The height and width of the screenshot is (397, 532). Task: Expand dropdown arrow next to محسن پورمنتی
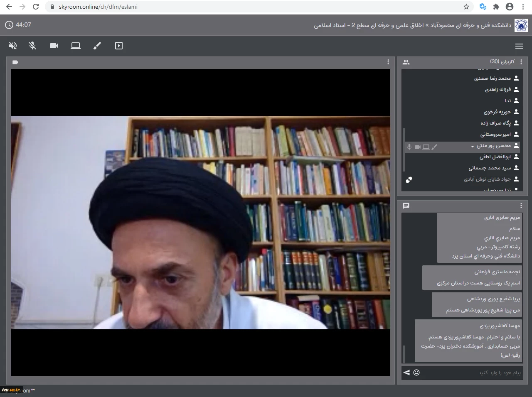pyautogui.click(x=473, y=146)
